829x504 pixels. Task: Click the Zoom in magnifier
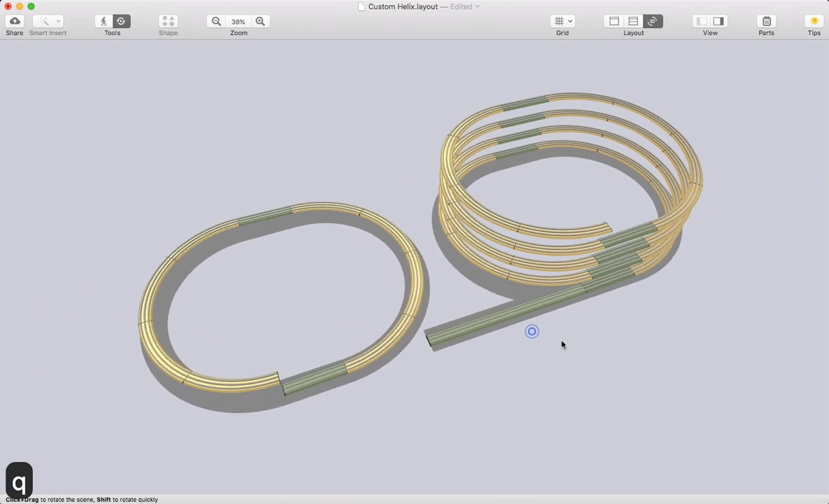coord(260,21)
